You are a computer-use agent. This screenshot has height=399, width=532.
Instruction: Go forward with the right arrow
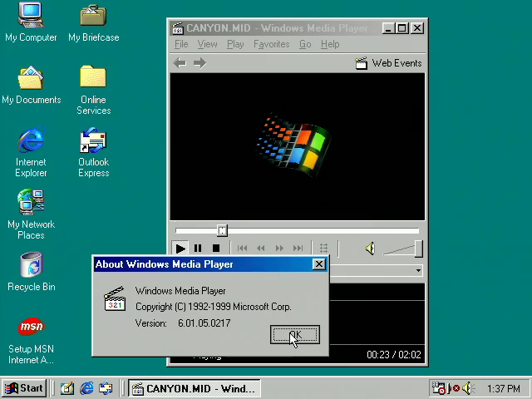199,63
